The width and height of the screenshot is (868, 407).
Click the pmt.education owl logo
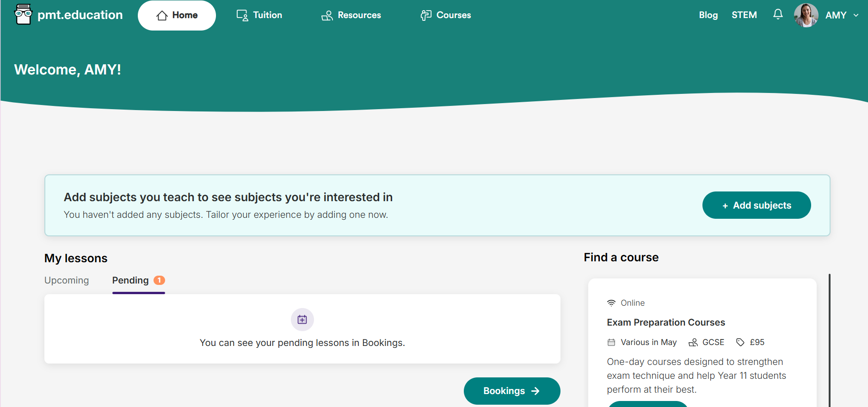click(23, 14)
